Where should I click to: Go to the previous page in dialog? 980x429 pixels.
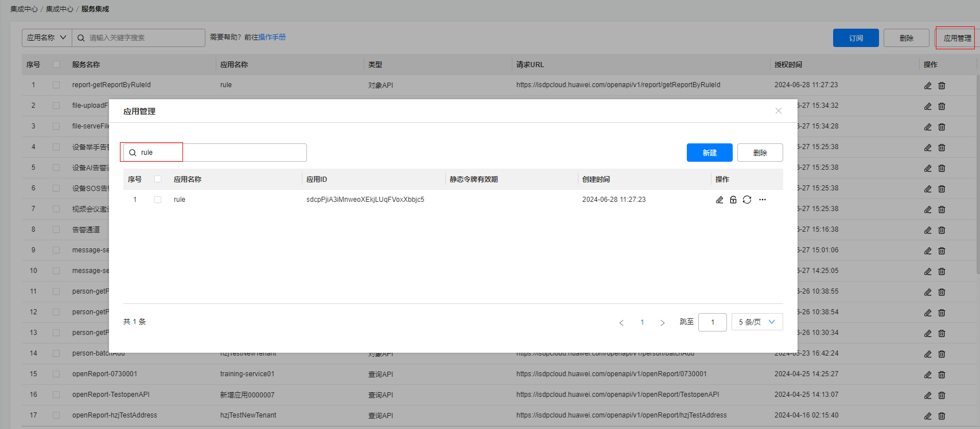point(621,322)
